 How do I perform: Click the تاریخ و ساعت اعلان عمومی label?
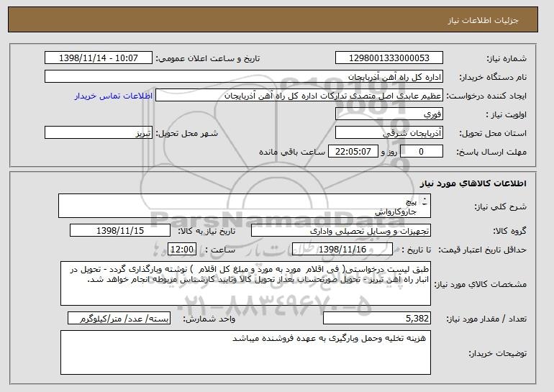(208, 58)
